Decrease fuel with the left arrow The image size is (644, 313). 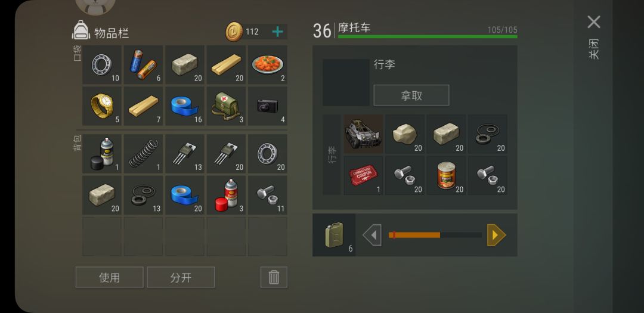pyautogui.click(x=372, y=235)
